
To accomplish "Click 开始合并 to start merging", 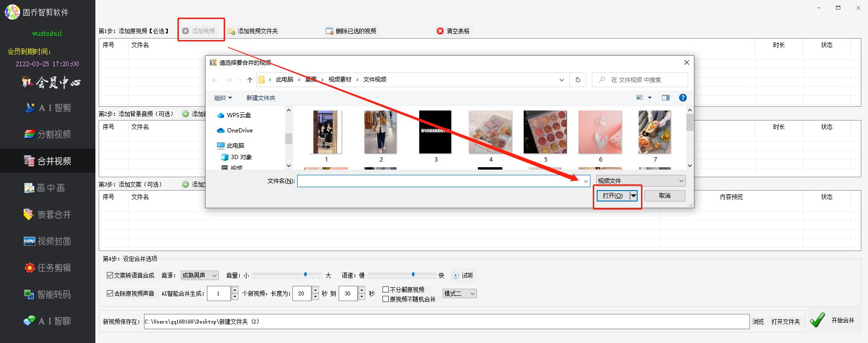I will point(833,320).
